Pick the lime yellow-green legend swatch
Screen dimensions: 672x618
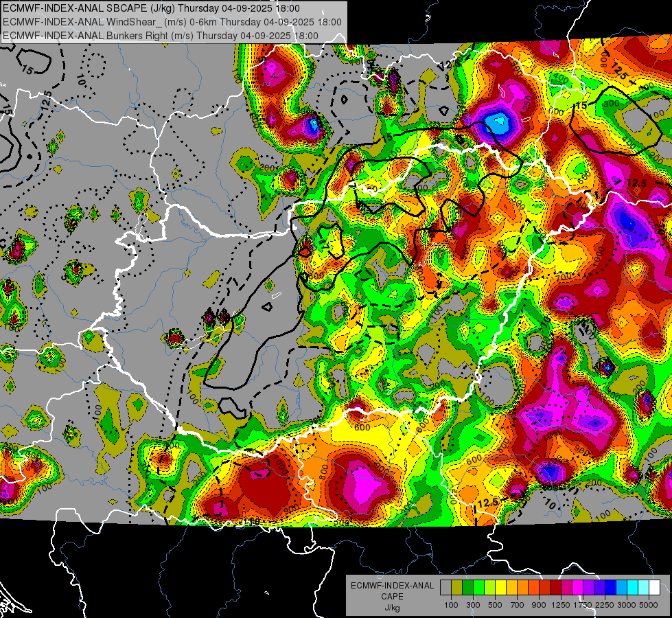pyautogui.click(x=490, y=587)
